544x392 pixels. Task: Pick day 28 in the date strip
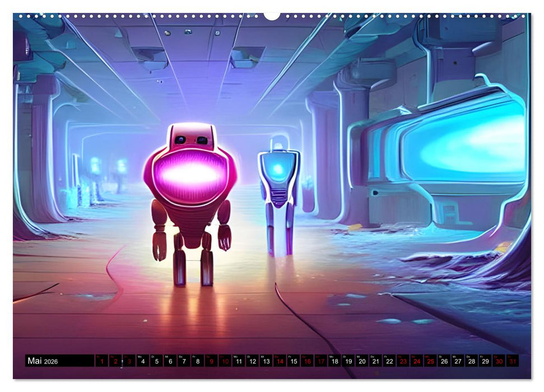coord(471,362)
